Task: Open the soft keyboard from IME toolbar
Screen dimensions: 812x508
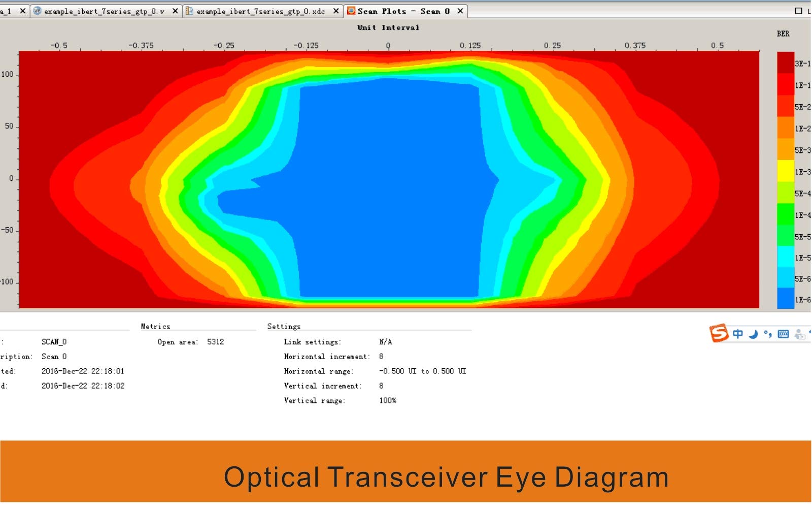Action: 783,334
